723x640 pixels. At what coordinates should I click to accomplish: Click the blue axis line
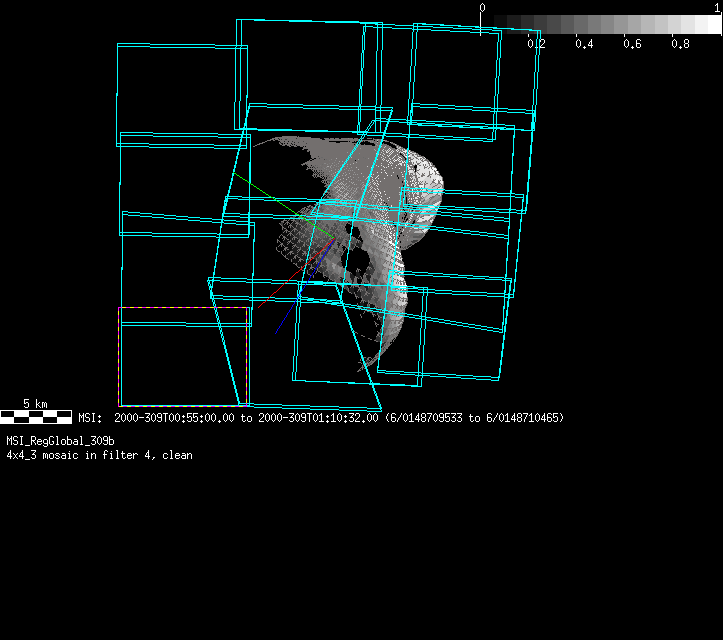tap(300, 290)
